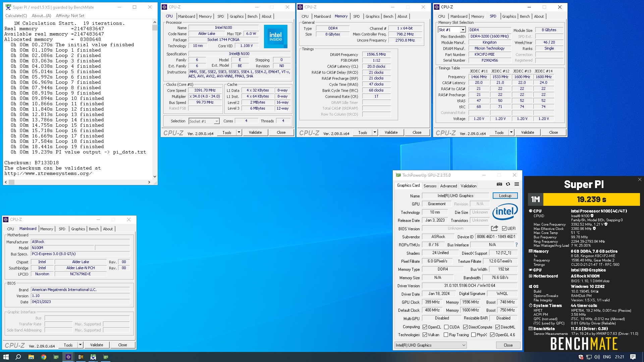Click the Intel Inside logo in CPU-Z
Screen dimensions: 644x362
coord(275,37)
